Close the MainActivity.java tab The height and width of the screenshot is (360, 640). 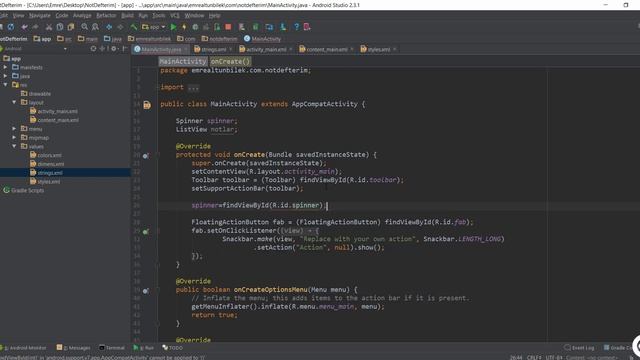click(x=186, y=49)
